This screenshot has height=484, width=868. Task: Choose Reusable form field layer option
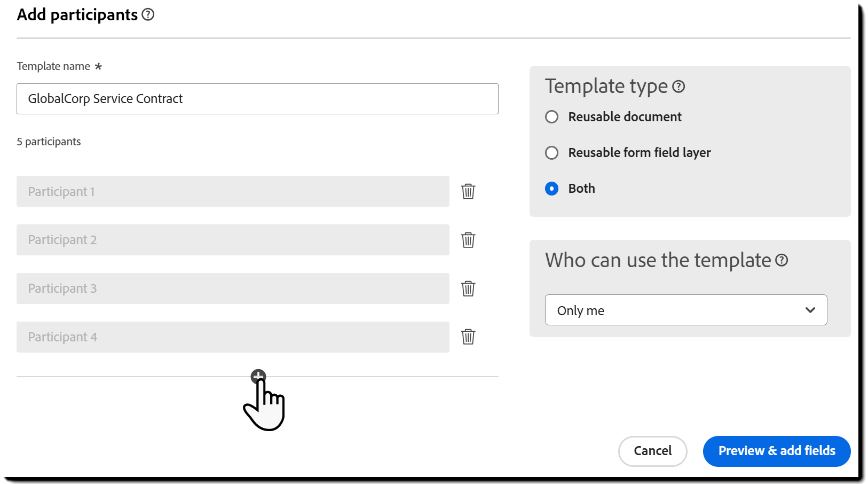point(552,153)
